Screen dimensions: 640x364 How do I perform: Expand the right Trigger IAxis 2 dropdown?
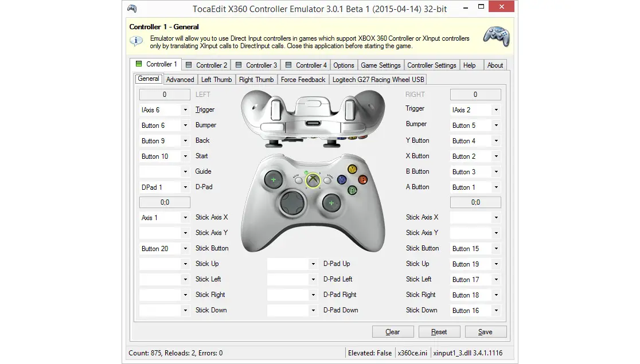(x=496, y=109)
